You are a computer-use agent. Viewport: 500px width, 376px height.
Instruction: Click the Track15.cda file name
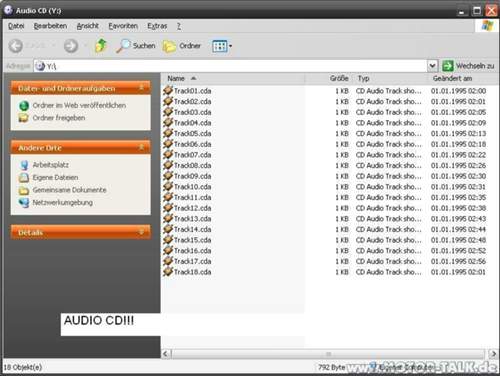pos(193,240)
